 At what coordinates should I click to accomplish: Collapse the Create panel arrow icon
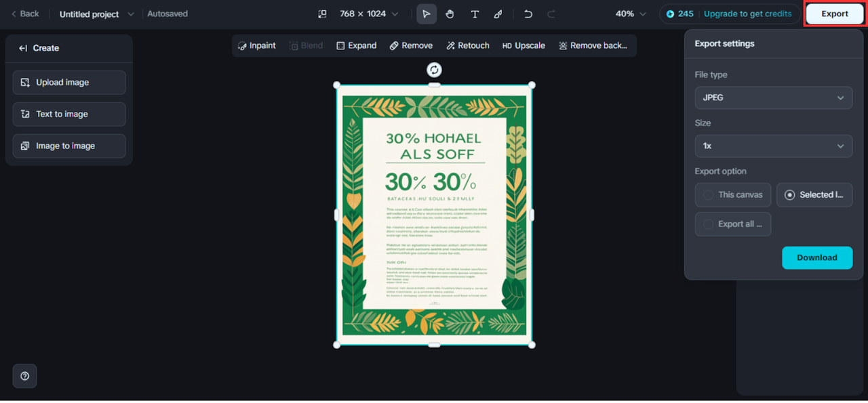coord(23,48)
